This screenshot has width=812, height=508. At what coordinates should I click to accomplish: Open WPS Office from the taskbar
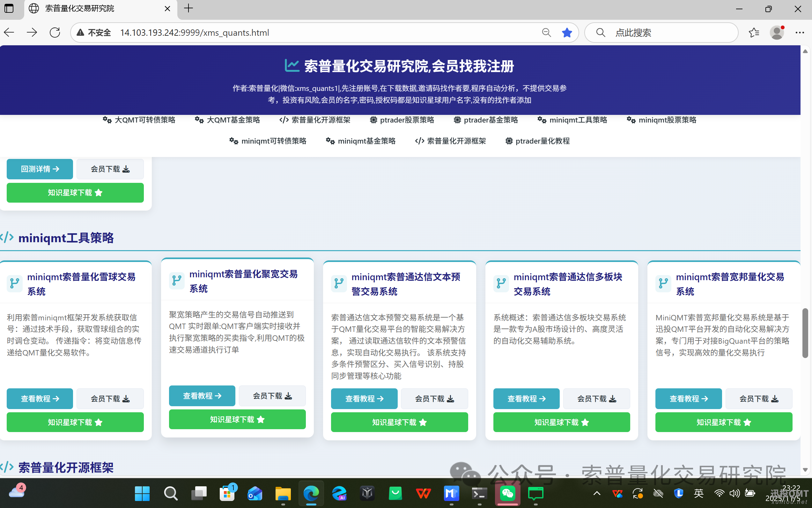click(423, 493)
